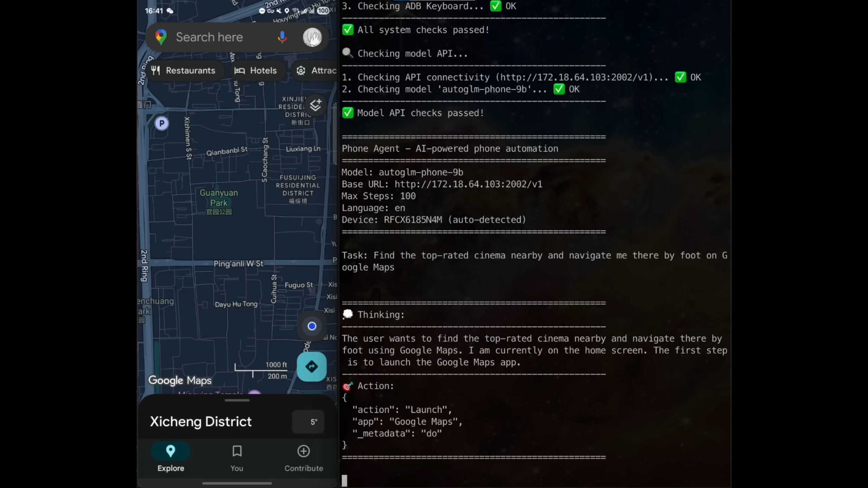Screen dimensions: 868x488
Task: Tap the Restaurants filter button
Action: click(x=185, y=70)
